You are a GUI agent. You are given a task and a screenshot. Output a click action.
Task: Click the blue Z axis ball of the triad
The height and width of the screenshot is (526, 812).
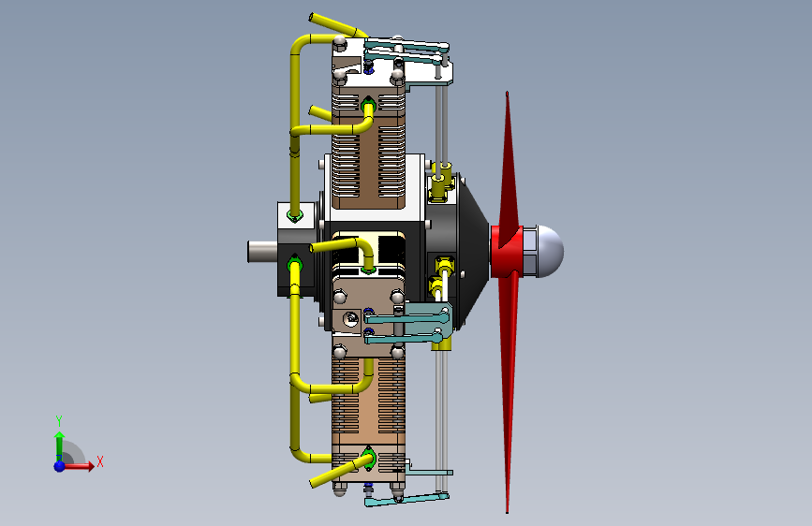pyautogui.click(x=60, y=466)
